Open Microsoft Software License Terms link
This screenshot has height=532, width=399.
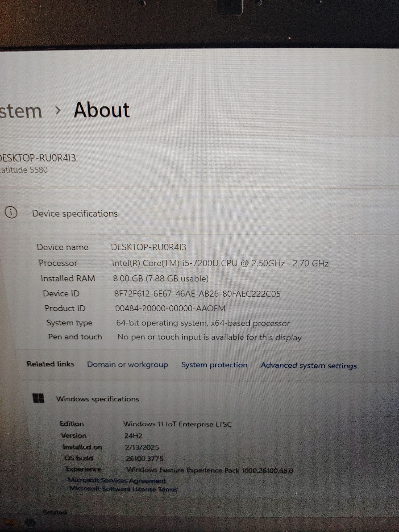pyautogui.click(x=123, y=489)
